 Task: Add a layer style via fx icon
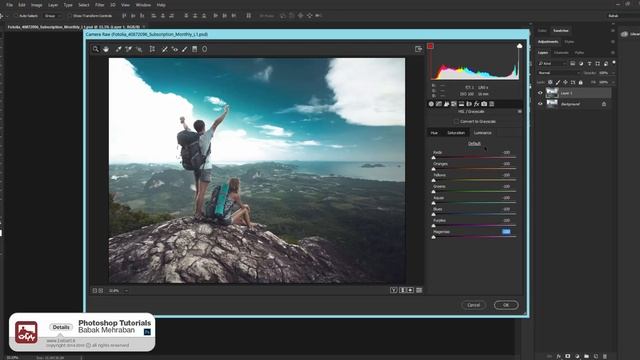tap(558, 356)
